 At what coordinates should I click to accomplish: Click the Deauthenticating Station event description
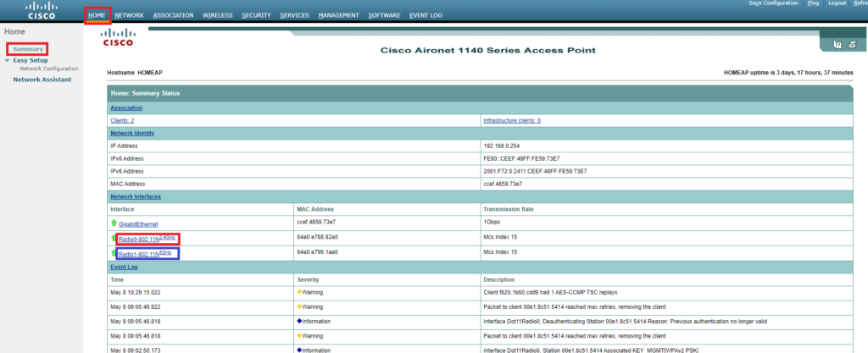click(625, 321)
